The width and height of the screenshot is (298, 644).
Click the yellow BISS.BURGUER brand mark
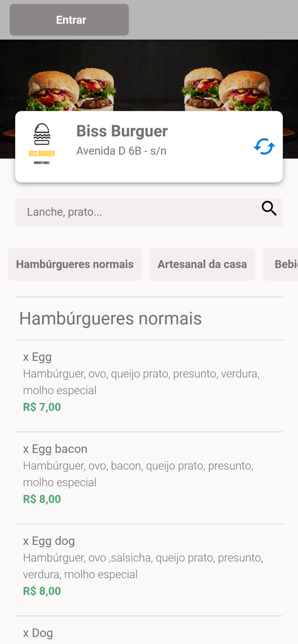[42, 152]
